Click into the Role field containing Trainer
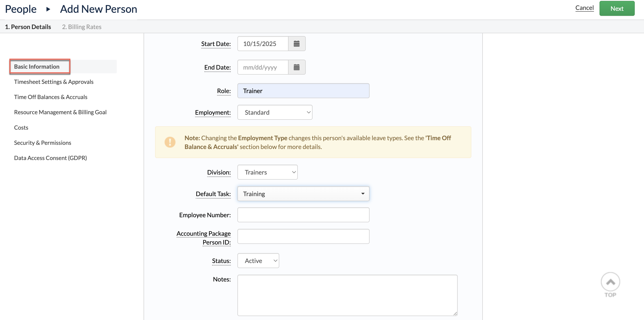The image size is (644, 320). 303,91
